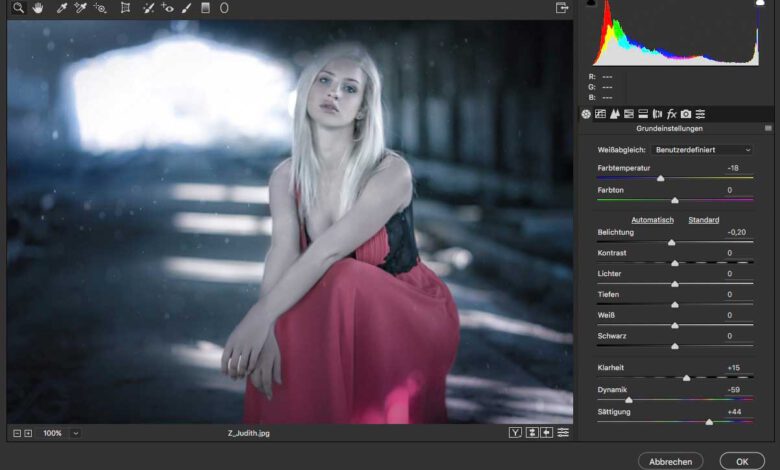This screenshot has height=470, width=780.
Task: Select the Hand tool
Action: point(38,8)
